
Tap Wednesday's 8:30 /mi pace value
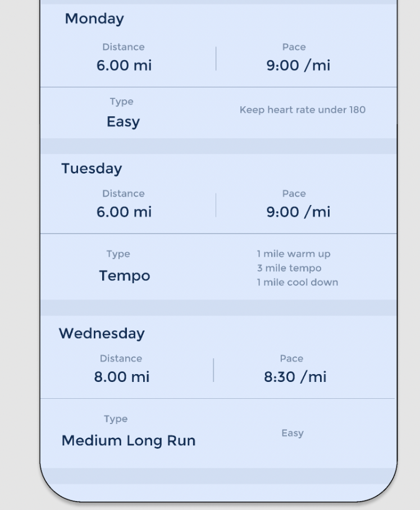pyautogui.click(x=295, y=377)
